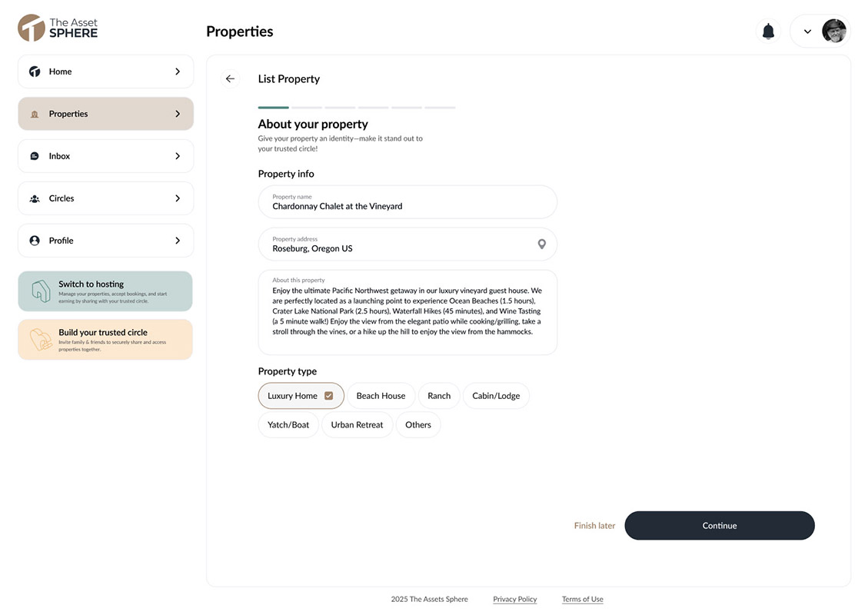Click the back arrow beside List Property
The image size is (868, 615).
click(x=231, y=78)
